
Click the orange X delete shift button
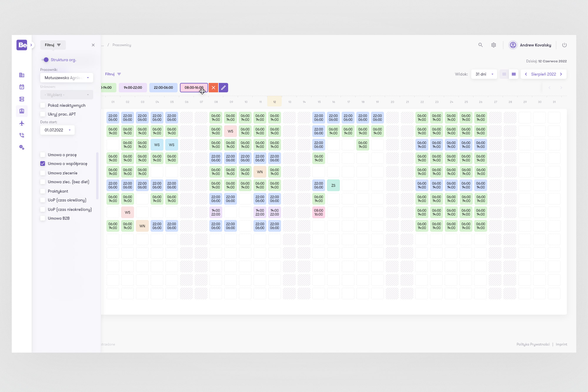(x=213, y=88)
